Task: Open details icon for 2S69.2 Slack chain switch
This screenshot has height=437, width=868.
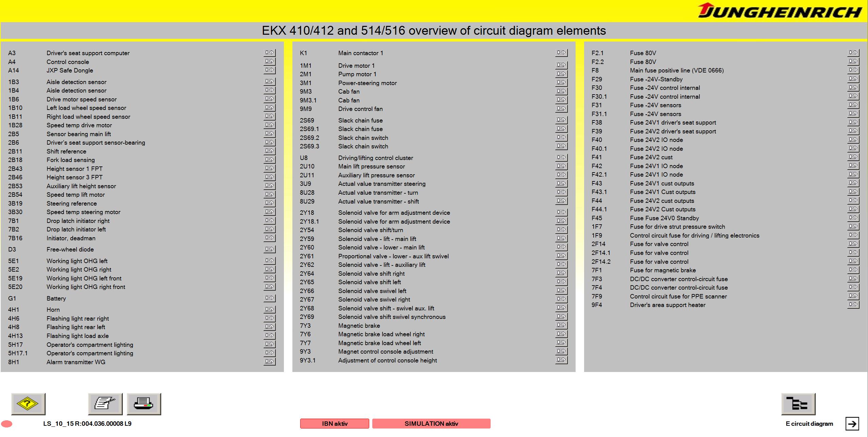Action: 561,137
